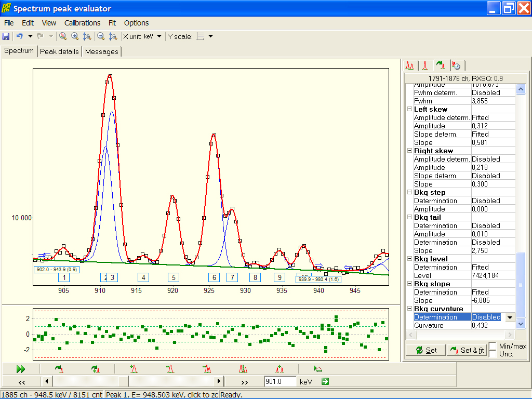
Task: Click the zoom-out magnifier icon
Action: click(x=101, y=36)
